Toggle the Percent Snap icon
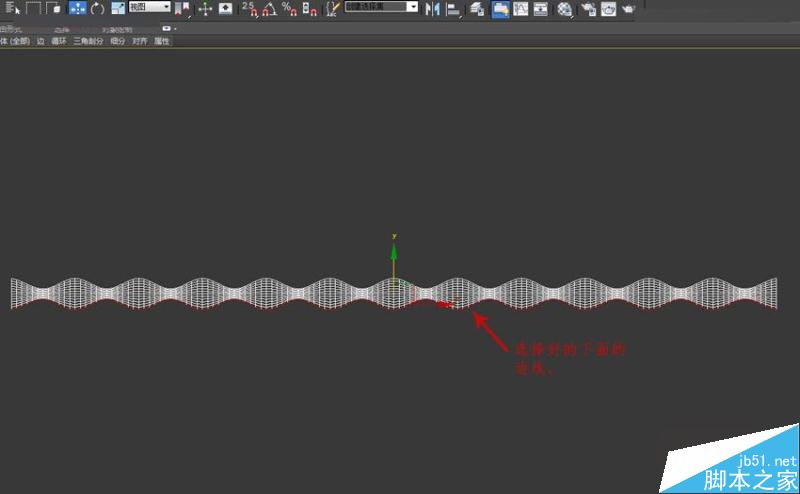Screen dimensions: 800x494 (x=289, y=8)
